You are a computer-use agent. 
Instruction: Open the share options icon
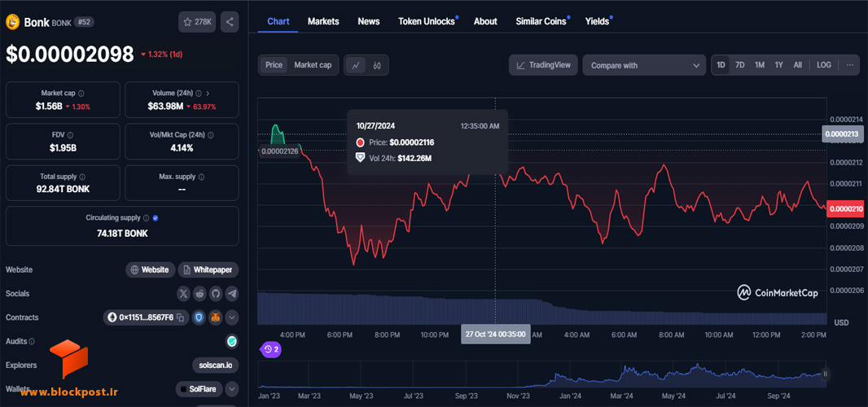tap(229, 22)
